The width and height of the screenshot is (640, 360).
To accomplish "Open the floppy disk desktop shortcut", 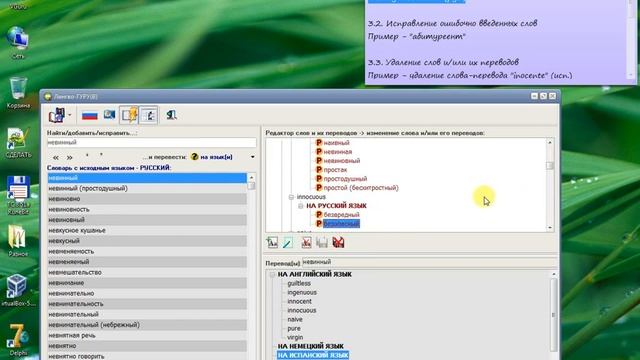I will point(18,195).
